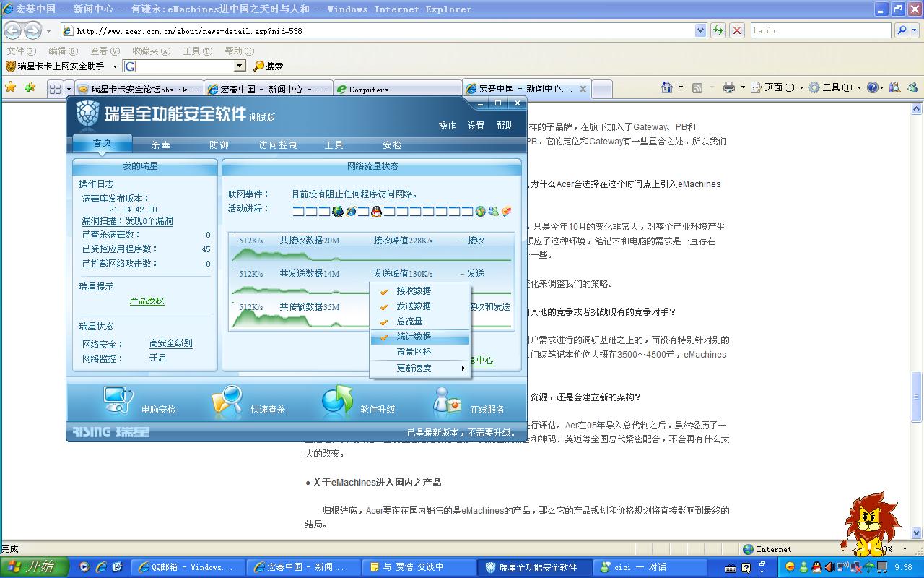Viewport: 924px width, 578px height.
Task: Click the IE forward arrow button
Action: pos(32,30)
